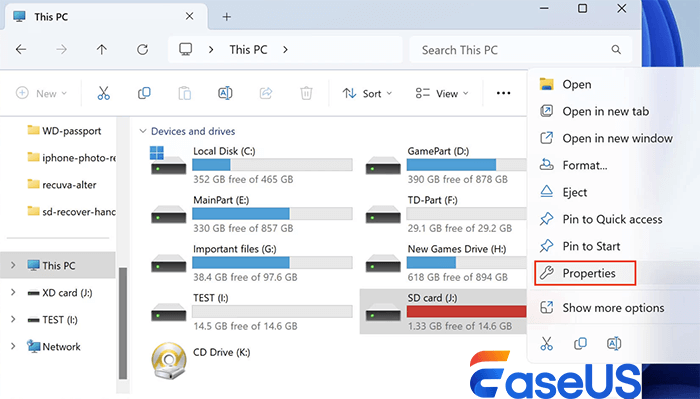
Task: Select the Local Disk (C:) drive icon
Action: (x=168, y=160)
